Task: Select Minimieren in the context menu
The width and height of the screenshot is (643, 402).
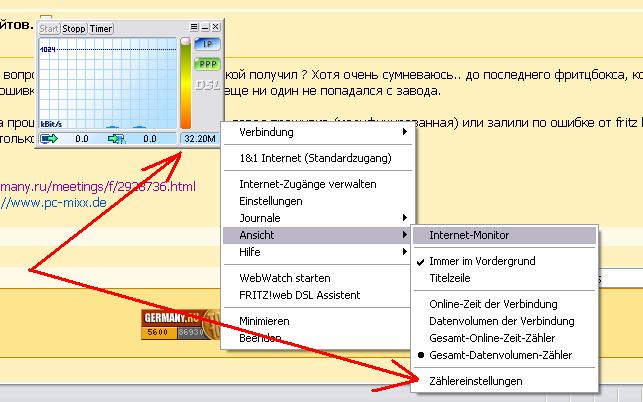Action: coord(317,321)
